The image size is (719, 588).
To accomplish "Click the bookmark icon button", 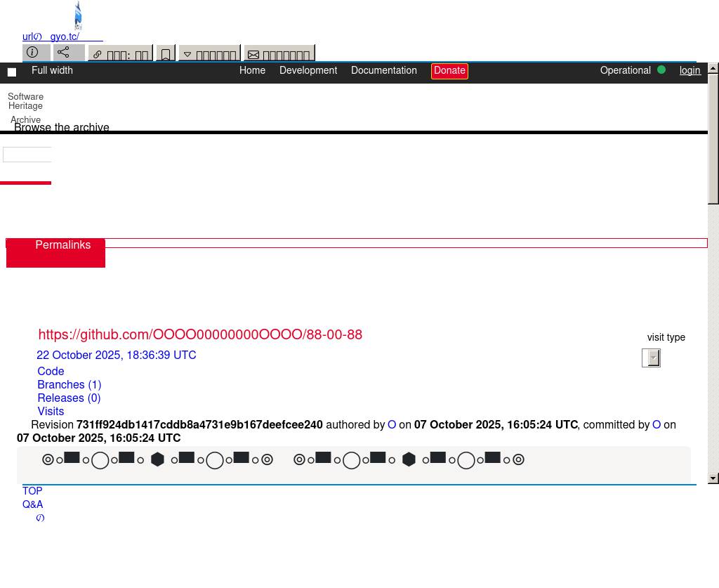I will [x=166, y=55].
